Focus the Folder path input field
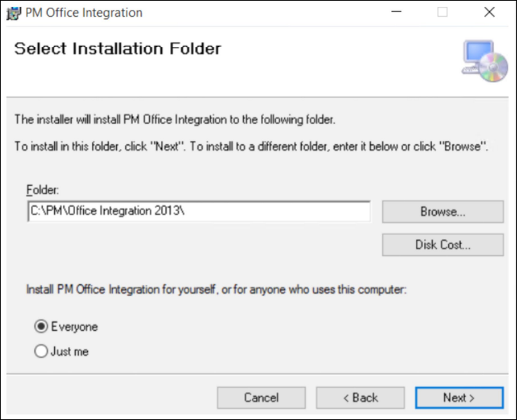The width and height of the screenshot is (517, 420). tap(199, 211)
